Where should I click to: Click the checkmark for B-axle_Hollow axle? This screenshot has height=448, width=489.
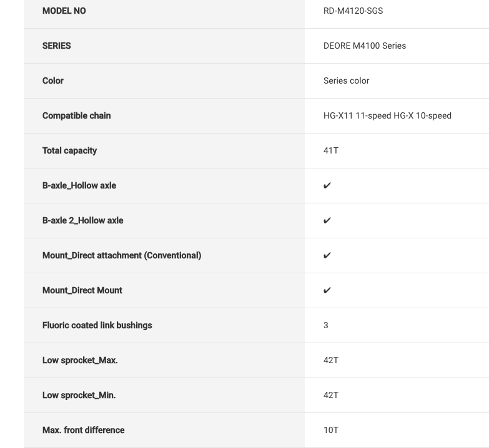click(327, 186)
